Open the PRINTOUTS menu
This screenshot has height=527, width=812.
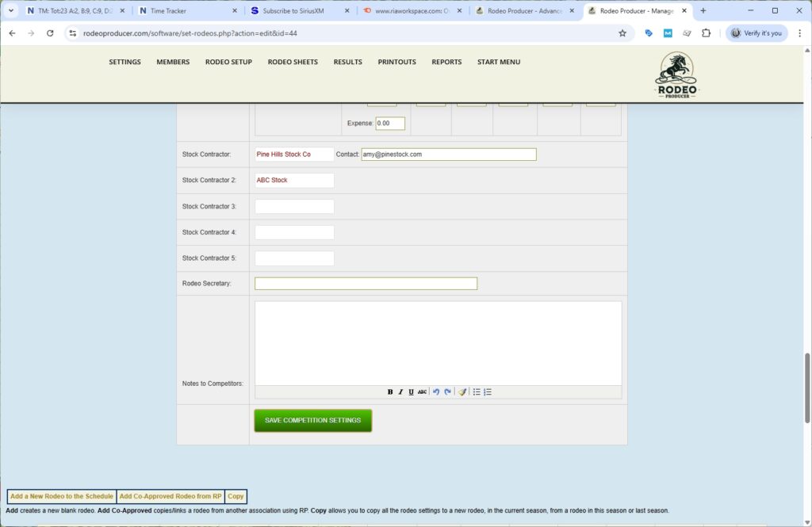396,62
